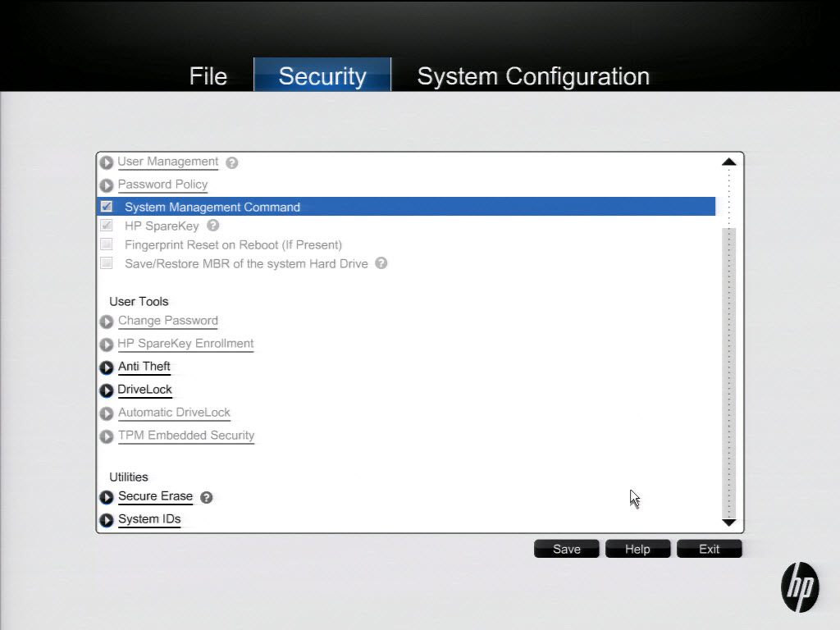
Task: Click the arrow icon beside DriveLock
Action: [x=106, y=390]
